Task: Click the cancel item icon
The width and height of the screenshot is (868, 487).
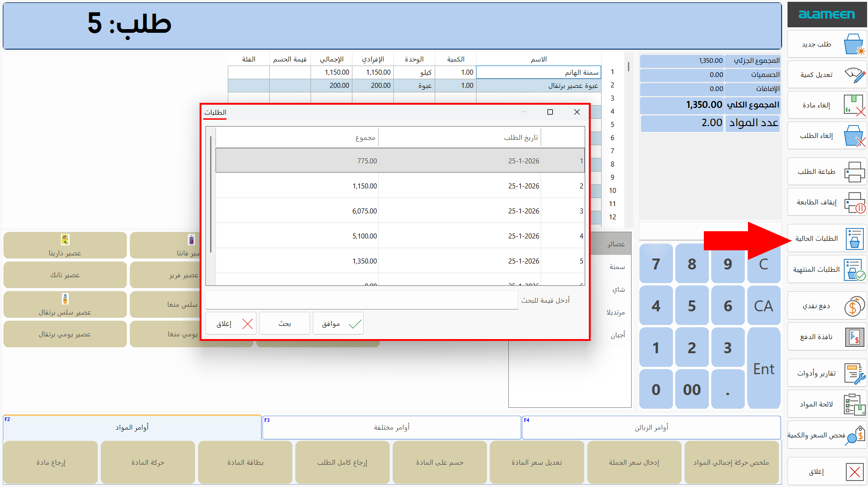Action: (x=854, y=106)
